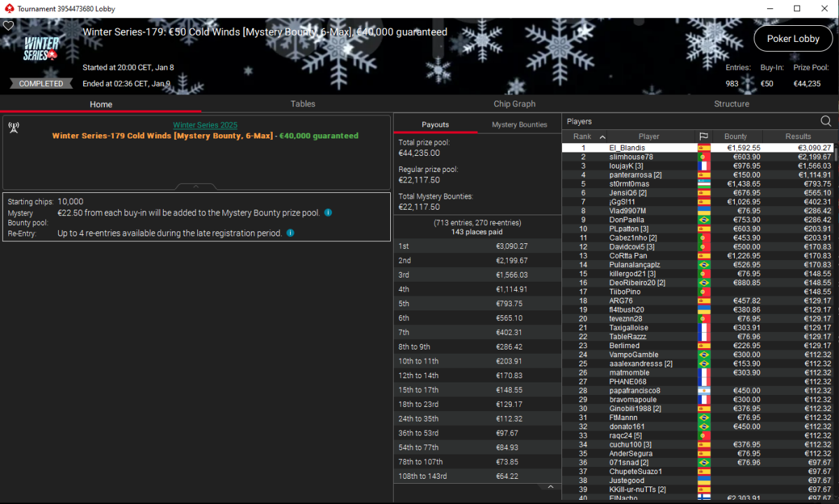Open the Tables tab
The width and height of the screenshot is (839, 504).
coord(303,103)
